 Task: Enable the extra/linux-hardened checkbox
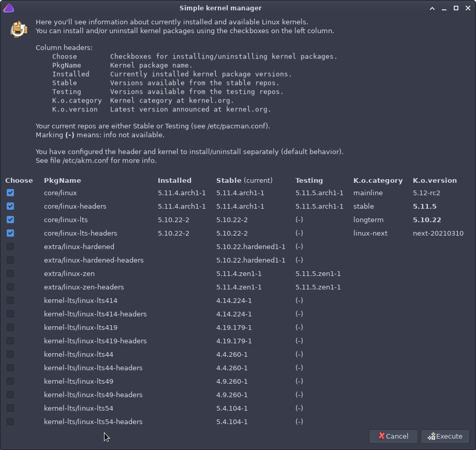click(10, 246)
